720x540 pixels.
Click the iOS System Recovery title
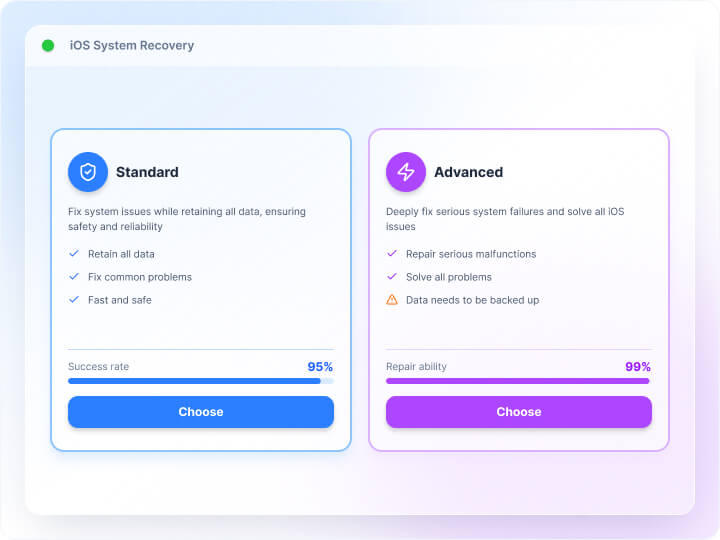[132, 45]
